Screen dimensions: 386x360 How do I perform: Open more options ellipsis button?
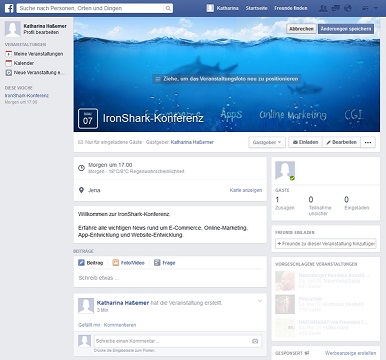point(368,142)
